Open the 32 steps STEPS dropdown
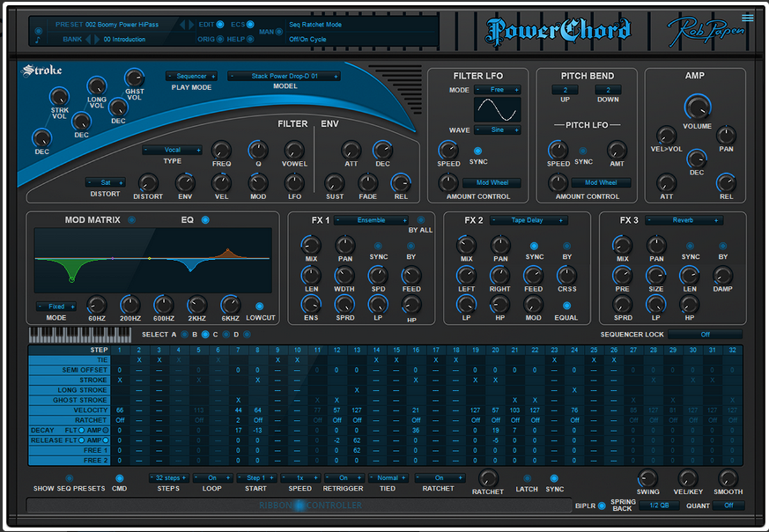 click(x=169, y=478)
